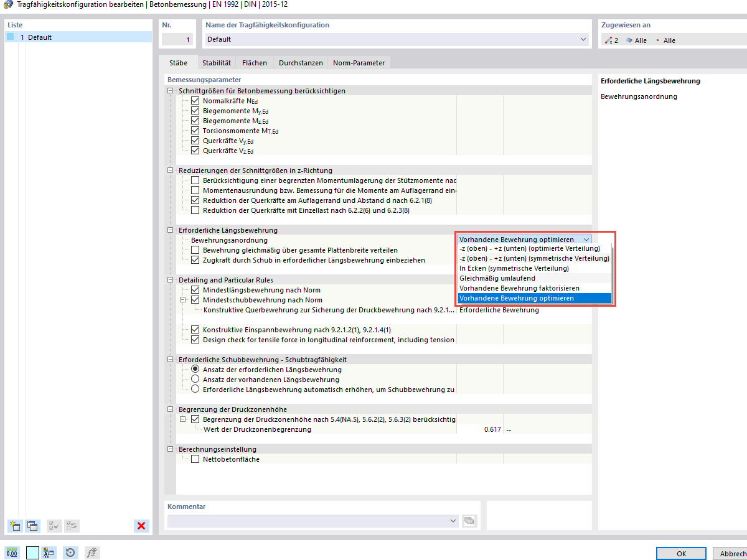Toggle Mindestschubbewehrung nach Norm checkbox
The height and width of the screenshot is (560, 747).
point(195,300)
